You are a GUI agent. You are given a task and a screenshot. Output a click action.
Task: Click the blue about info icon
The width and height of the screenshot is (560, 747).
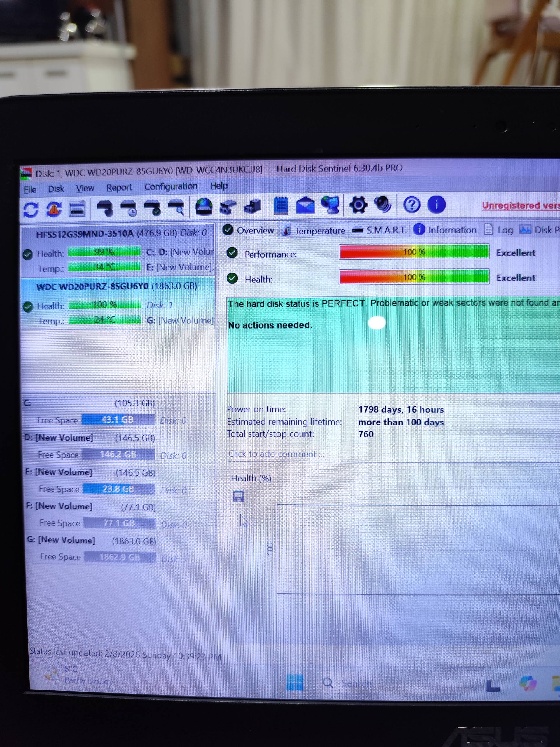[436, 204]
